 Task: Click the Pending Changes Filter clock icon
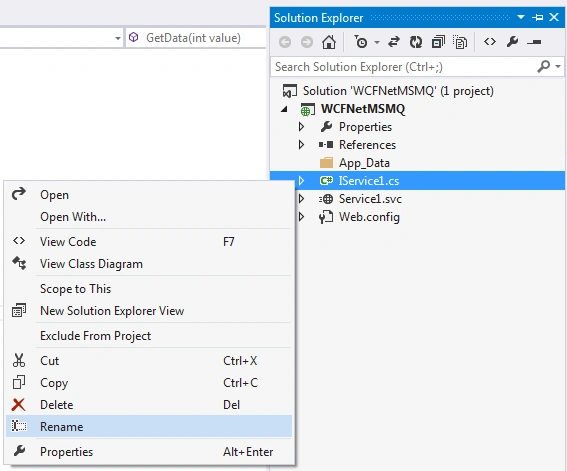tap(361, 42)
